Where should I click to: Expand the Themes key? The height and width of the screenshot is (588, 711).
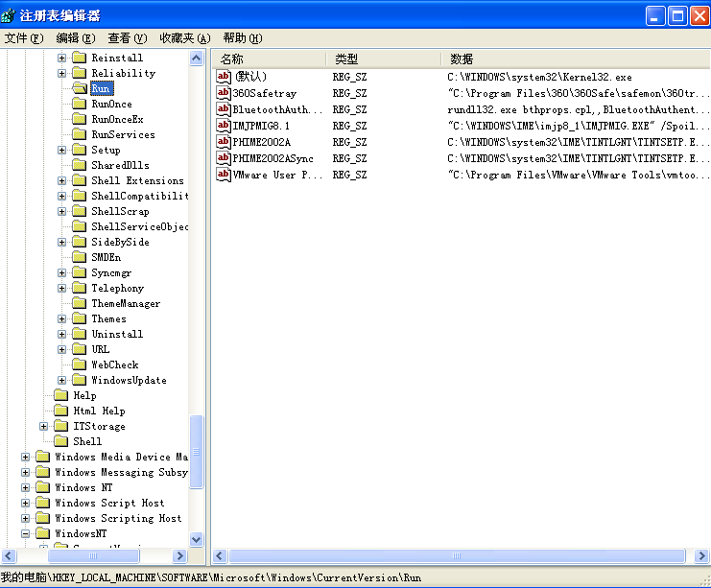point(62,319)
